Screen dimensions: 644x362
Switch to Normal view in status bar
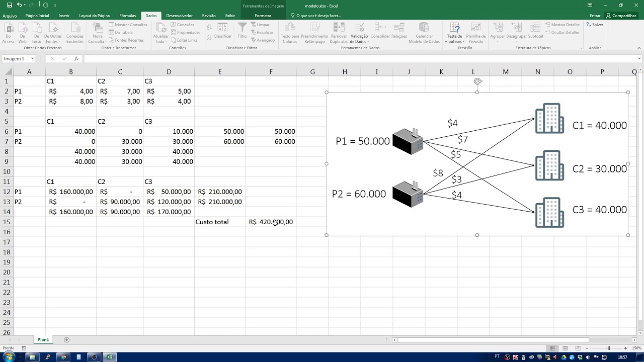(x=552, y=348)
